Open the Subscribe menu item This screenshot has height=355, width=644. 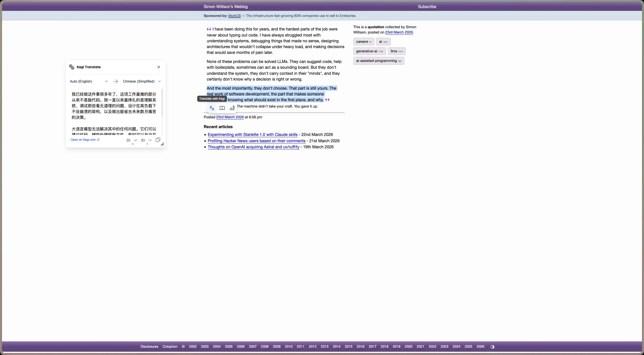click(427, 7)
